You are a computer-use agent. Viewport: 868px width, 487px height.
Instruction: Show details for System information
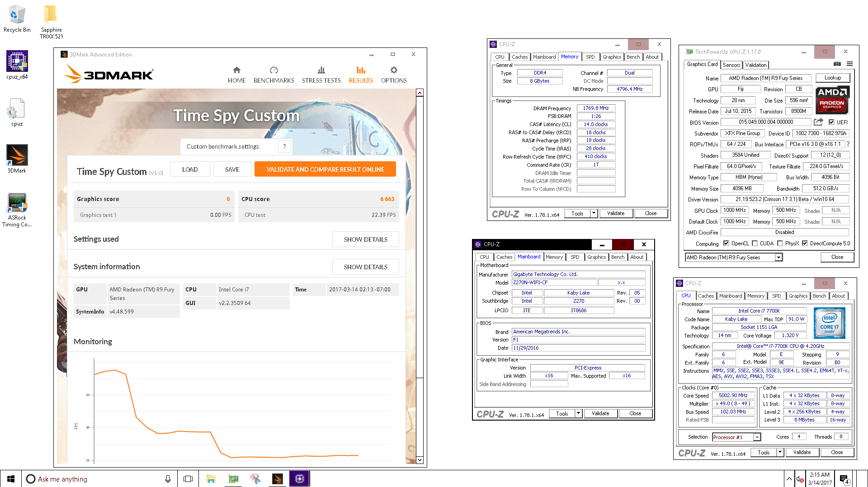coord(365,267)
